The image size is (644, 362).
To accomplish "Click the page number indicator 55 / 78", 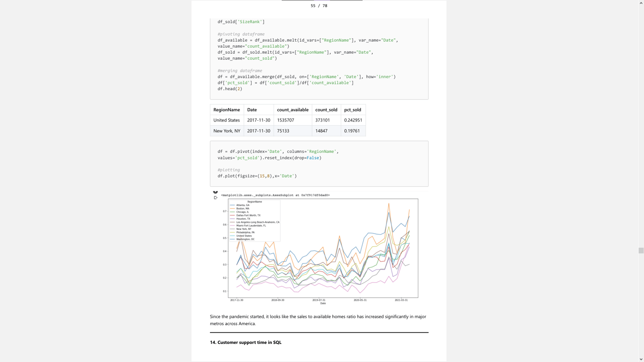I will (319, 6).
